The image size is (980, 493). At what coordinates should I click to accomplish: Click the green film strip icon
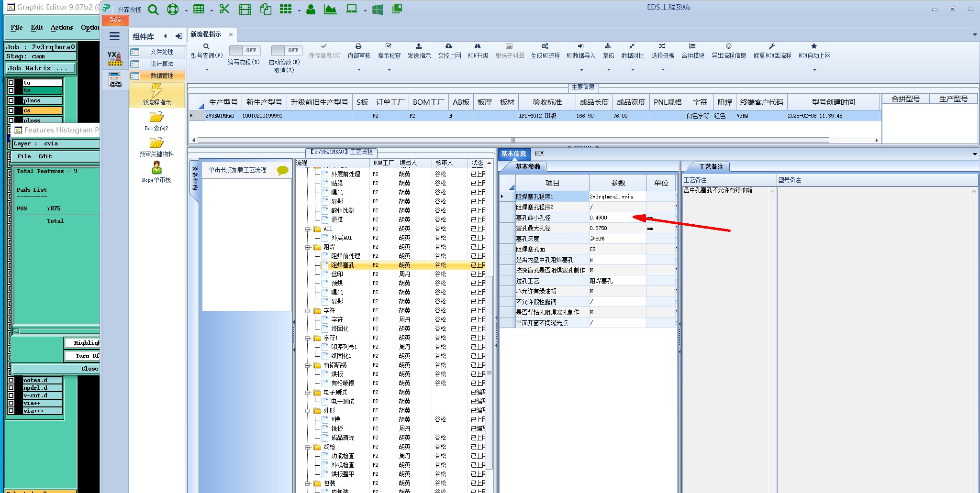(245, 10)
